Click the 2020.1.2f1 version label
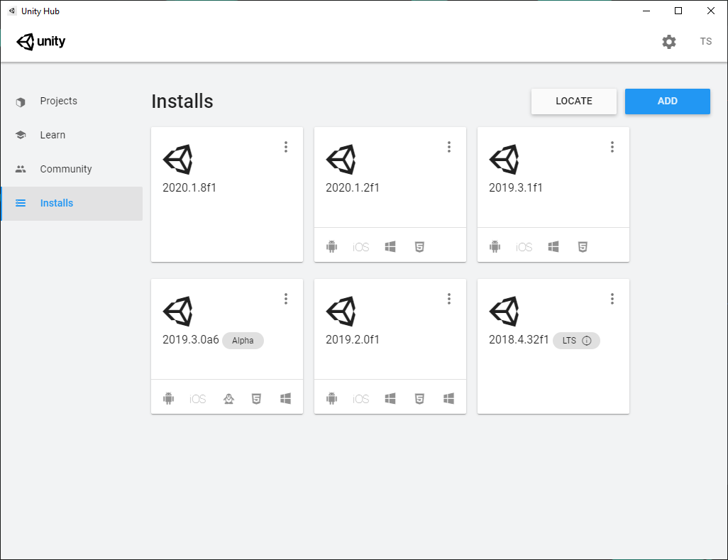The width and height of the screenshot is (728, 560). coord(353,187)
